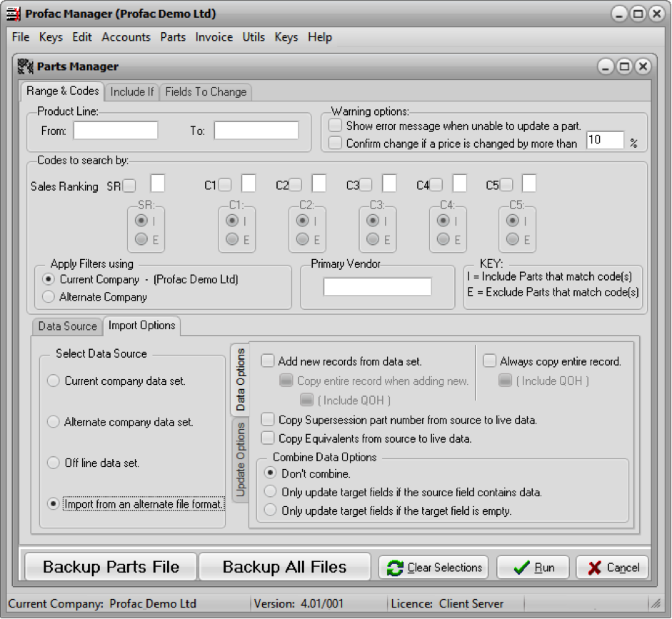
Task: Click the Cancel button
Action: (x=612, y=568)
